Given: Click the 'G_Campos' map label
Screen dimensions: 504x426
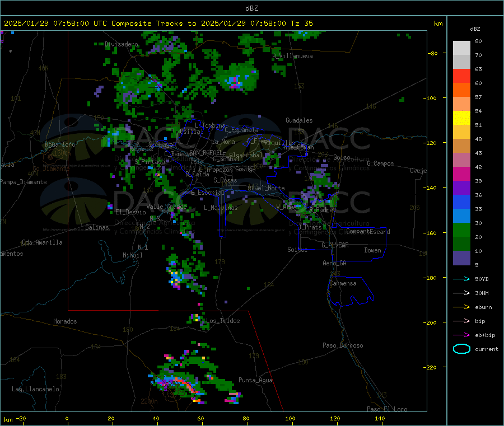Looking at the screenshot, I should [380, 163].
